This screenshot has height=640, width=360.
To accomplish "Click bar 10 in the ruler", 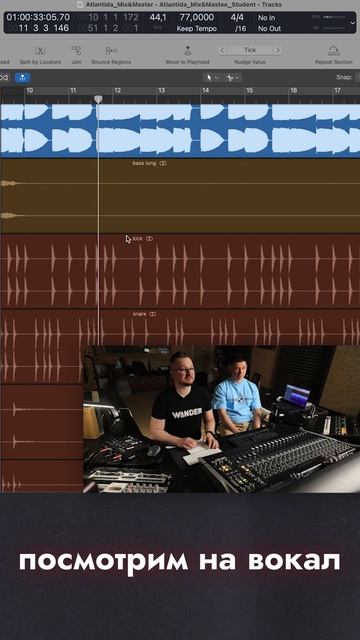I will point(29,91).
